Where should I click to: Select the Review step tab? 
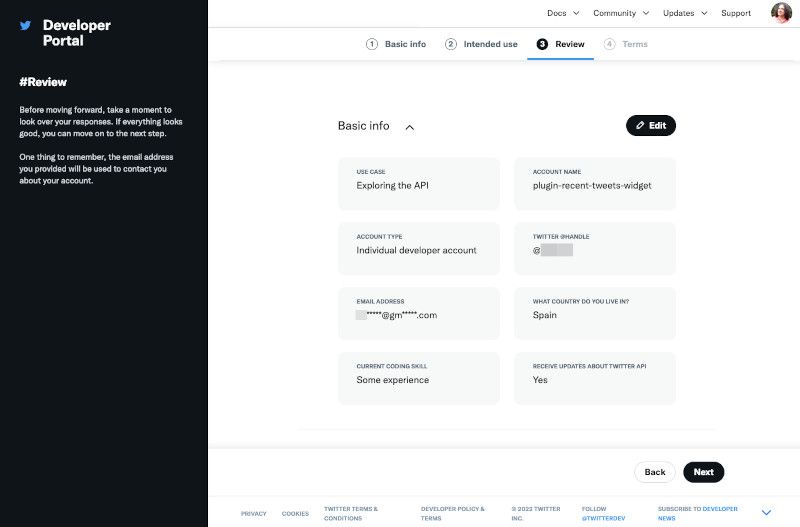(x=560, y=44)
